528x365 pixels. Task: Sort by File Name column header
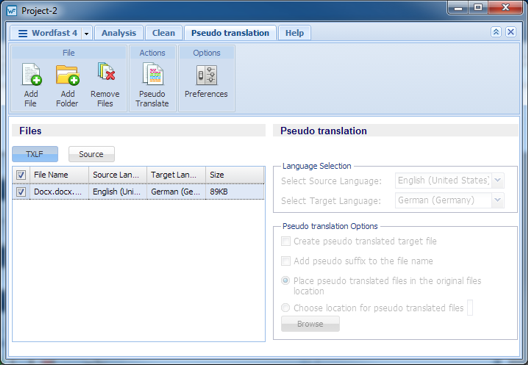click(59, 175)
